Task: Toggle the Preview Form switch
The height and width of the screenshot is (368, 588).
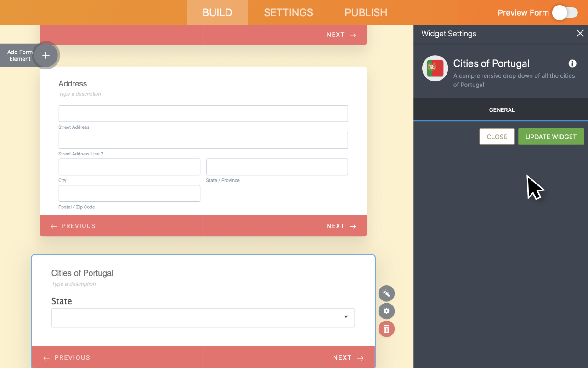Action: tap(565, 13)
